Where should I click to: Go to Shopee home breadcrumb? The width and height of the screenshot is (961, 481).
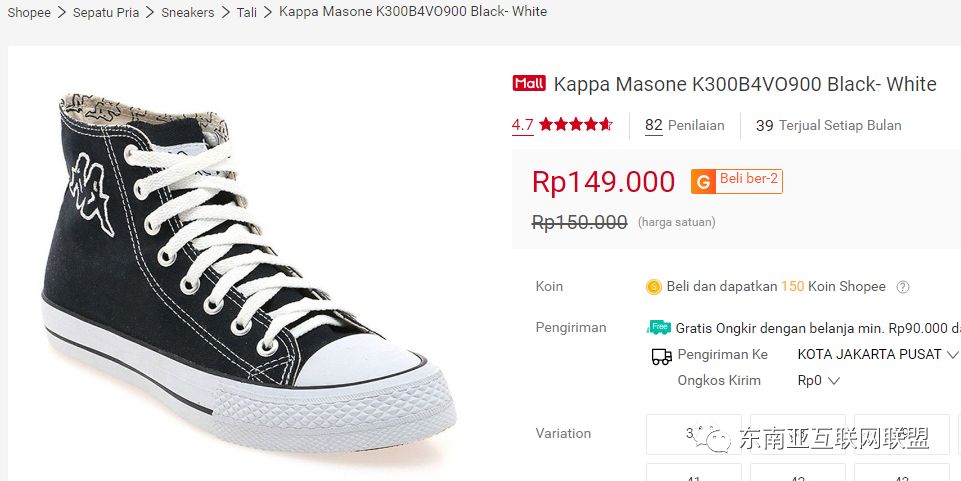coord(28,12)
